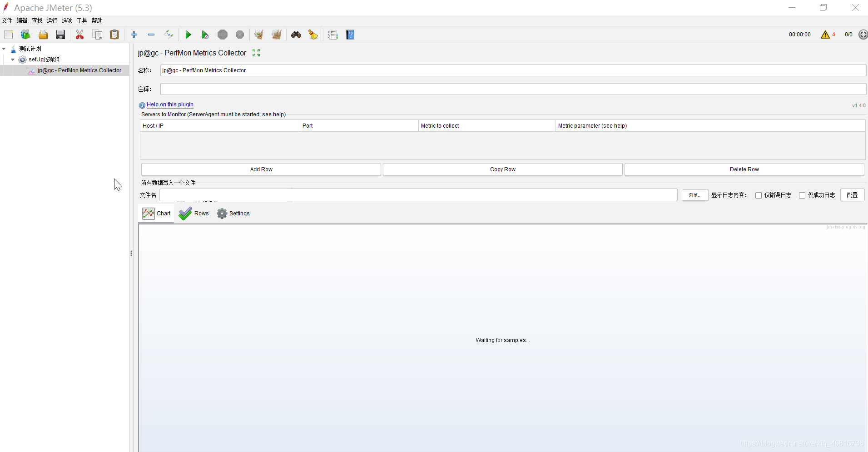Select jp@gc PerfMon Metrics Collector tree item

pos(79,70)
